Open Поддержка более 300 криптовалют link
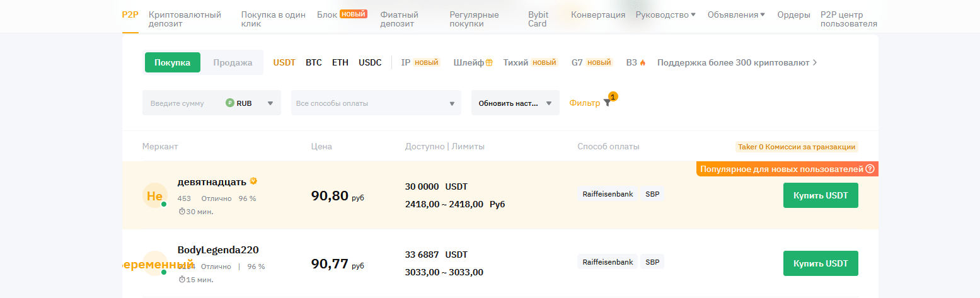The width and height of the screenshot is (980, 298). click(737, 62)
